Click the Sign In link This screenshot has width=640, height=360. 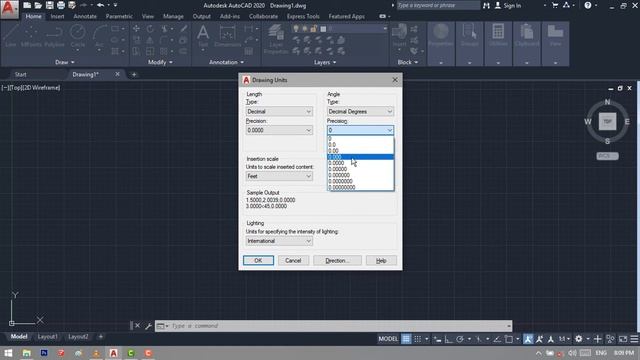(x=508, y=5)
